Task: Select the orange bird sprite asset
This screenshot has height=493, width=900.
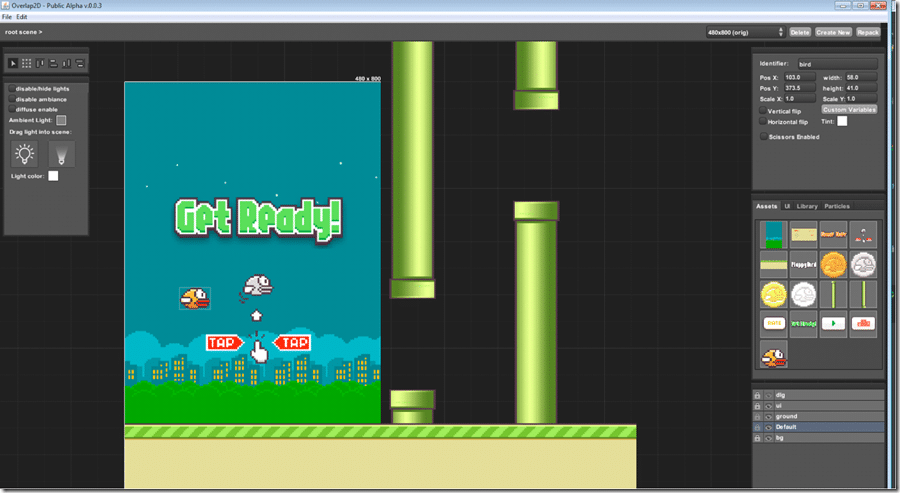Action: [x=773, y=355]
